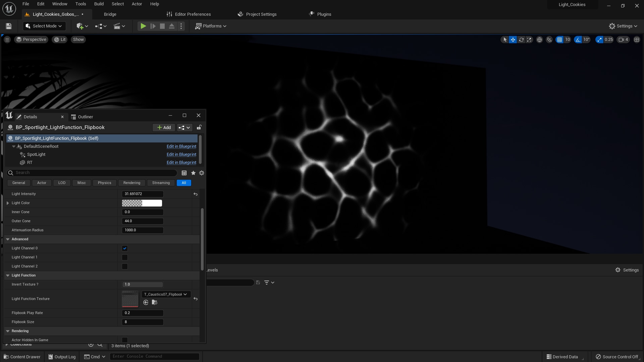Toggle world/local transform space globe icon

pos(539,40)
